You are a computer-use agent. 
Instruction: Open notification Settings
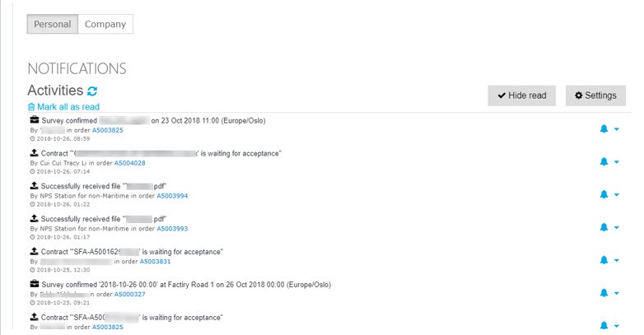(x=595, y=95)
